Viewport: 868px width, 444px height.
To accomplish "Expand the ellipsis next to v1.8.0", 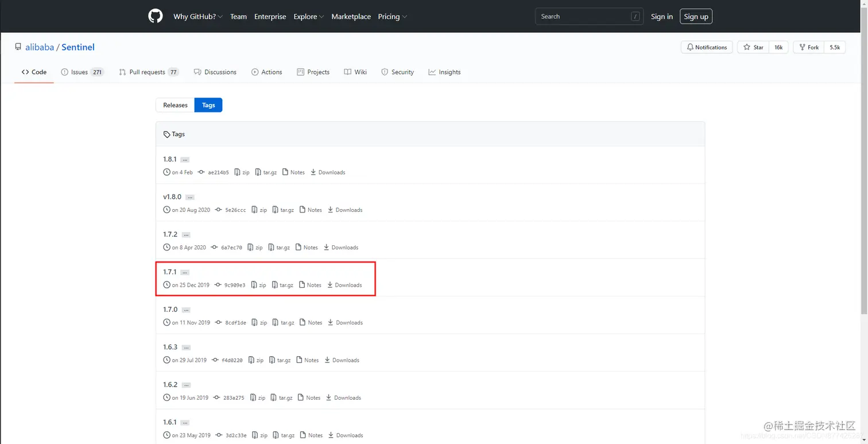I will coord(190,197).
